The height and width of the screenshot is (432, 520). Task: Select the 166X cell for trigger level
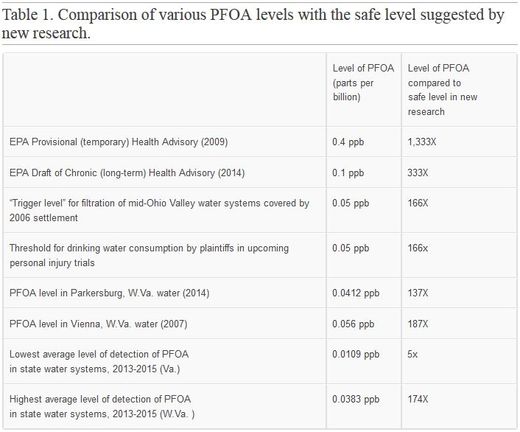tap(417, 203)
